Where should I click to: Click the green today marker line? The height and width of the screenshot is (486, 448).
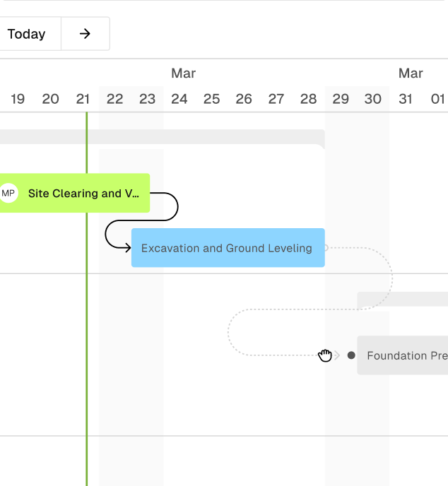tap(87, 341)
